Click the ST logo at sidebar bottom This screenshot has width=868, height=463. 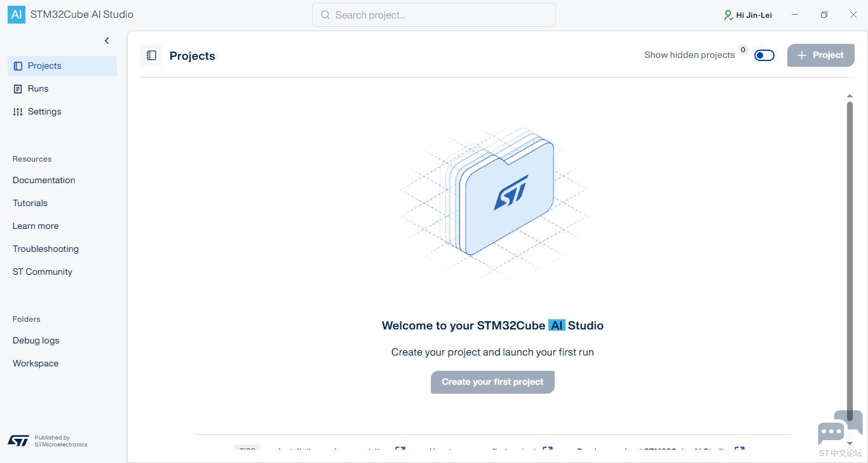[18, 441]
